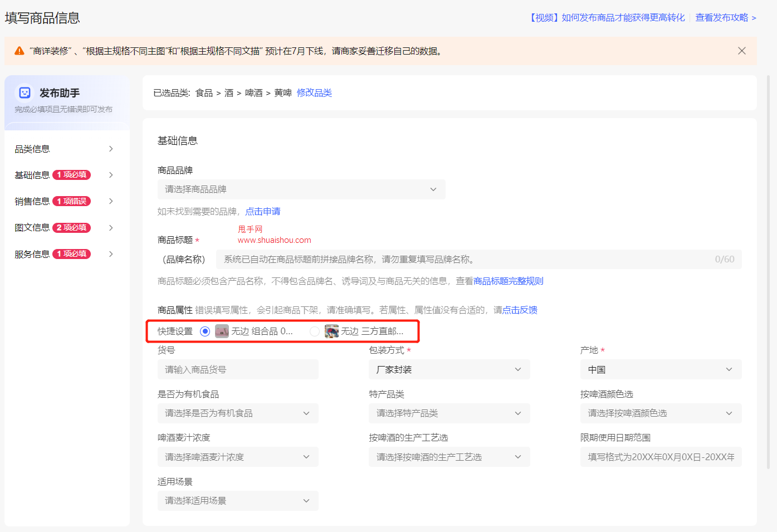Click the 食品 breadcrumb category text

coord(204,93)
